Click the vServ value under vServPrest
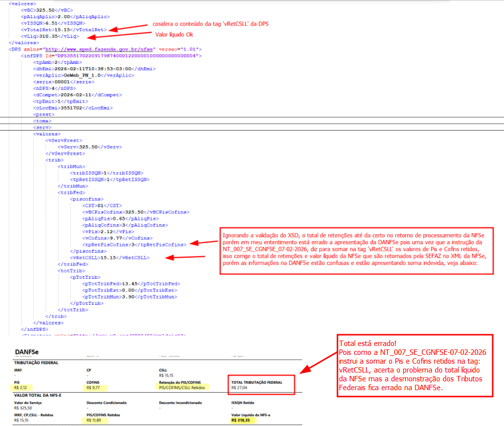The height and width of the screenshot is (426, 504). pos(89,146)
